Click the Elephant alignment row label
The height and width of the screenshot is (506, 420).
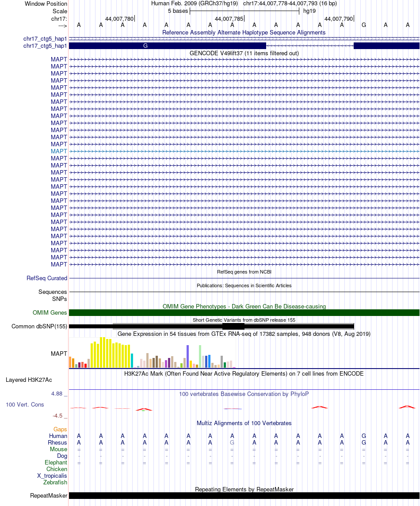tap(56, 463)
